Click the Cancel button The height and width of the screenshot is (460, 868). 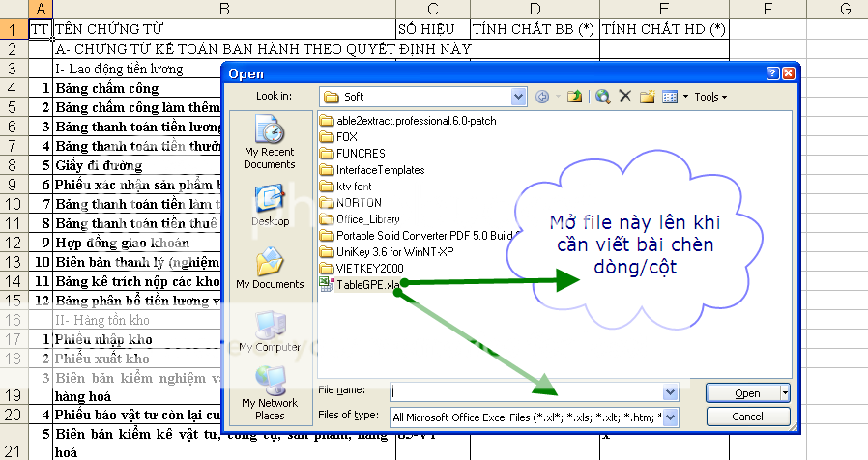(747, 417)
